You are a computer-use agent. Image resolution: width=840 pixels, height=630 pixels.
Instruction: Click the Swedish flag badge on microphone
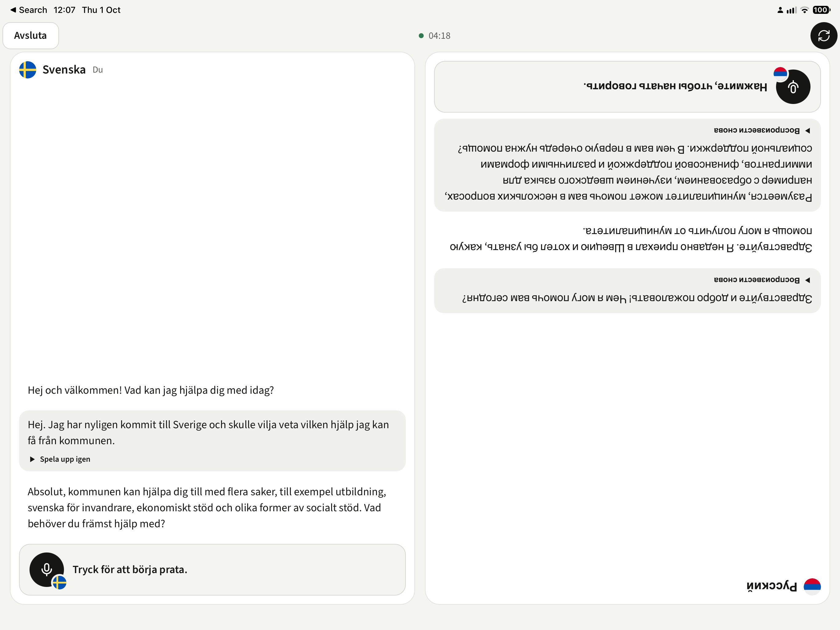tap(59, 582)
